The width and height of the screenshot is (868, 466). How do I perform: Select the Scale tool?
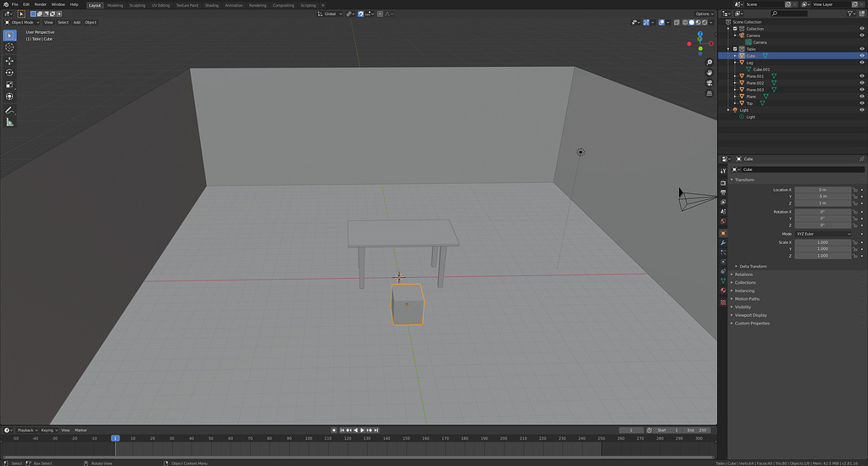pyautogui.click(x=9, y=85)
